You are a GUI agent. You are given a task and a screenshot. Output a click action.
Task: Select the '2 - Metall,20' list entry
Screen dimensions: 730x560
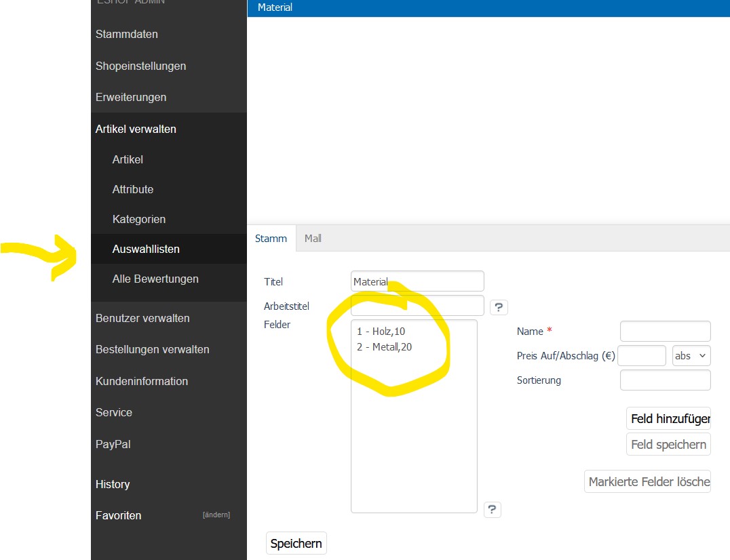click(x=384, y=347)
